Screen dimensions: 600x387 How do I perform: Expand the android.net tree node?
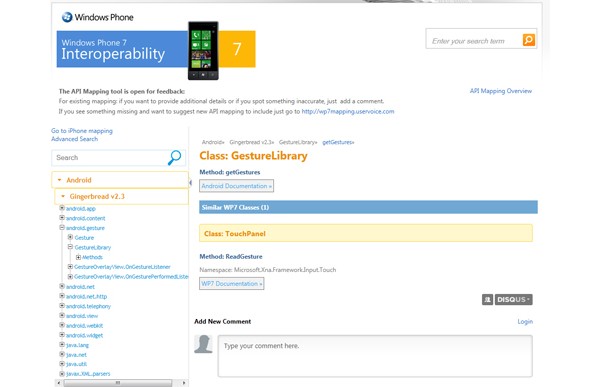[62, 286]
